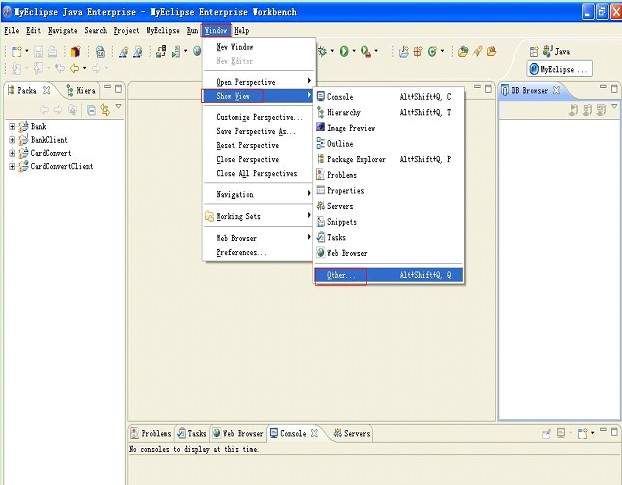Expand the BankClient project node

(x=12, y=140)
